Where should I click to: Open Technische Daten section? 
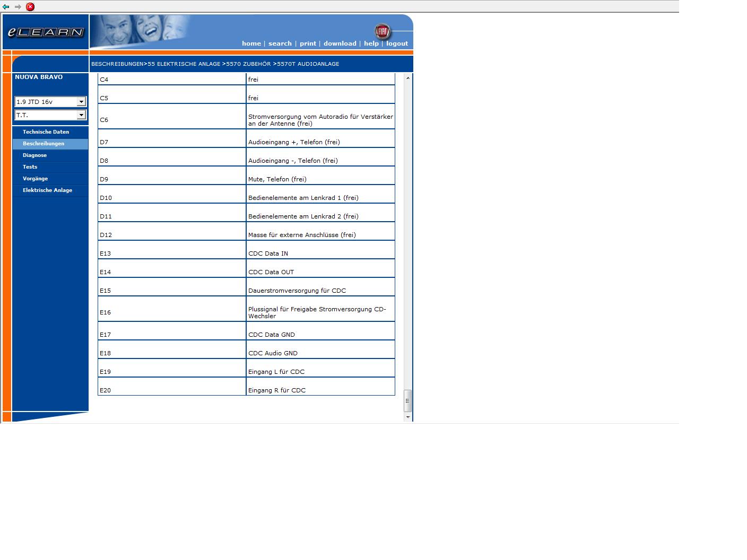pos(46,132)
